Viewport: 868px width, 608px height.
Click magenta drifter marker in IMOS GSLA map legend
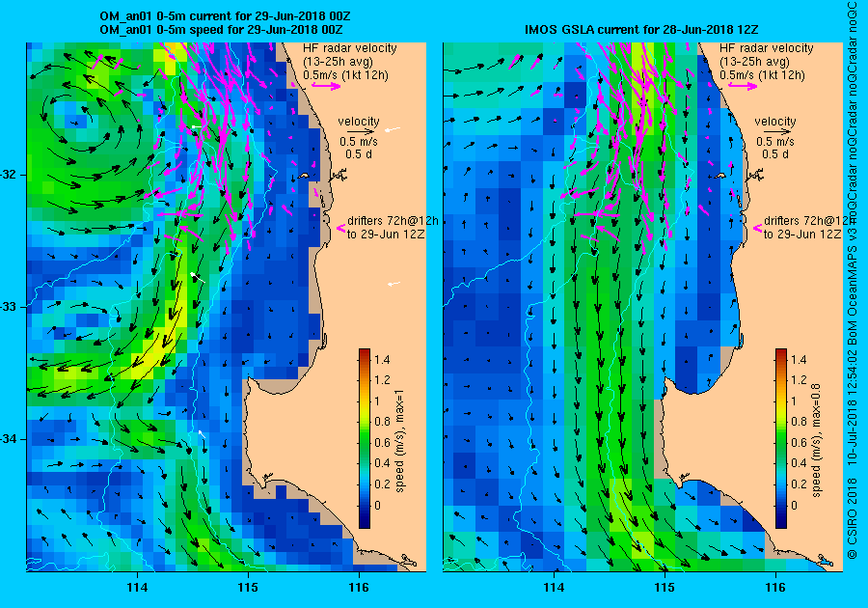pos(758,228)
